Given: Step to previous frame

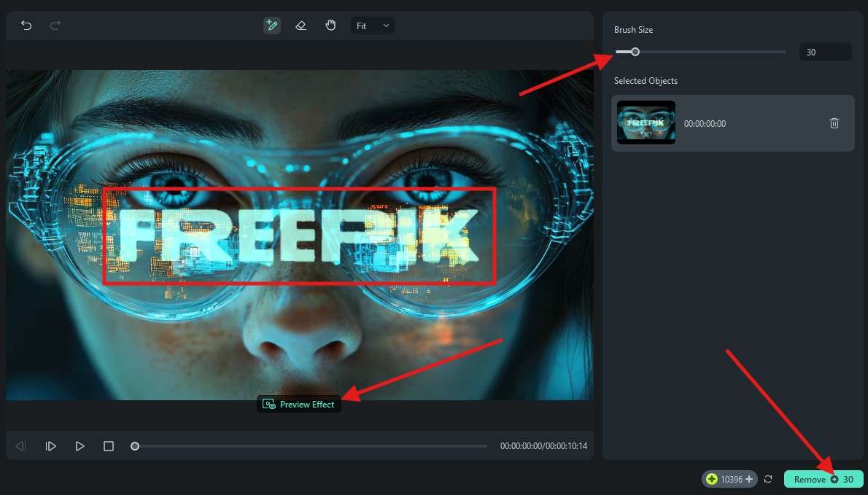Looking at the screenshot, I should (21, 445).
